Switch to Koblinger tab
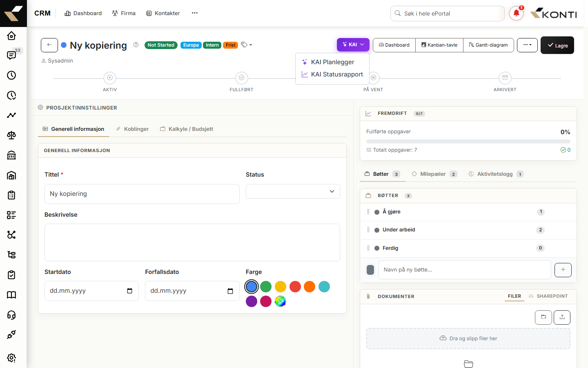This screenshot has width=588, height=368. point(132,129)
